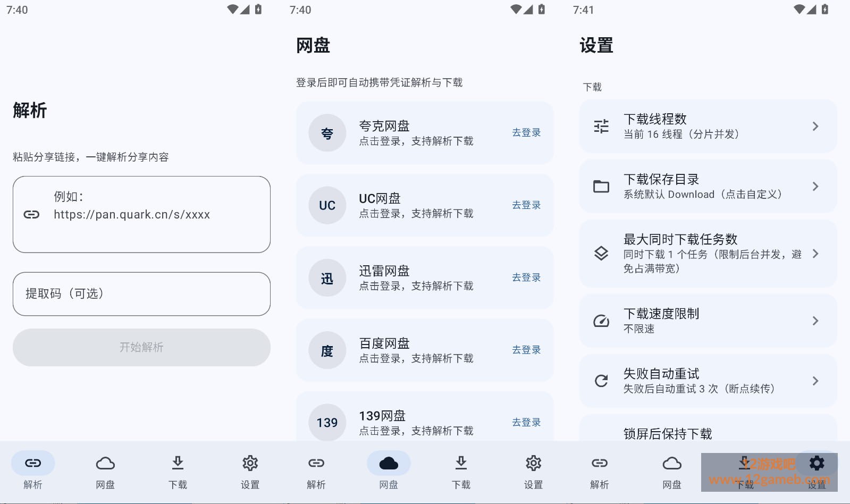Click 去登录 for 夸克网盘
Image resolution: width=850 pixels, height=504 pixels.
click(x=526, y=132)
